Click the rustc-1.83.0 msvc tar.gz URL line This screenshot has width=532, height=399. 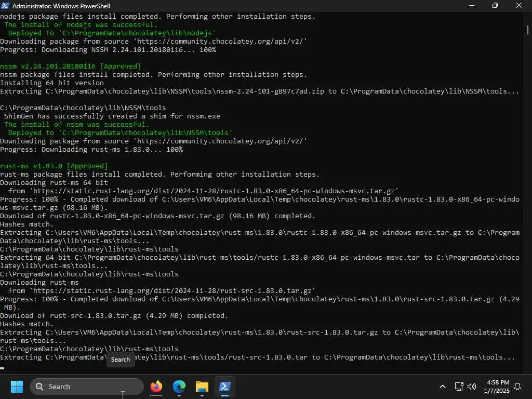(x=204, y=191)
